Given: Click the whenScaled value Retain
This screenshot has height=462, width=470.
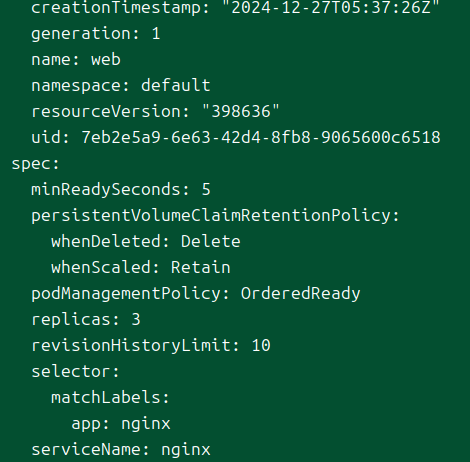Looking at the screenshot, I should tap(201, 267).
